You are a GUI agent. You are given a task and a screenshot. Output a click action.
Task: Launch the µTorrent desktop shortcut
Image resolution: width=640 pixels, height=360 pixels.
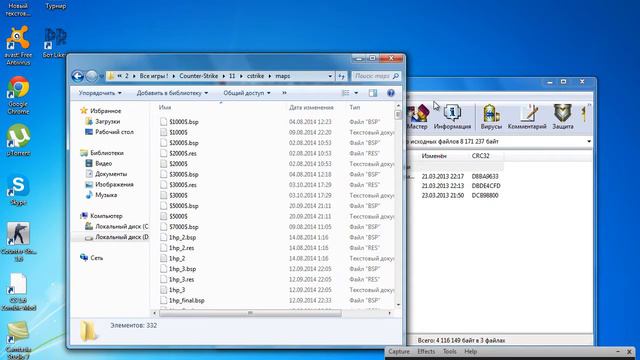click(18, 140)
